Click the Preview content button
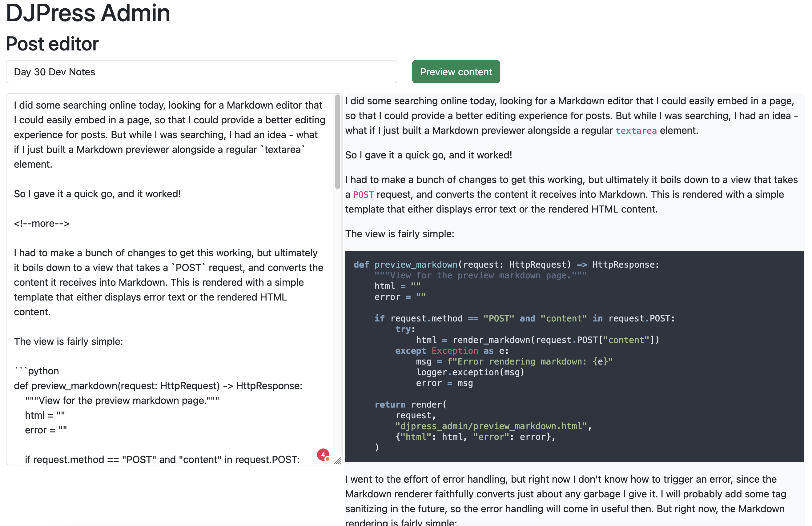Viewport: 812px width, 526px height. click(x=456, y=72)
